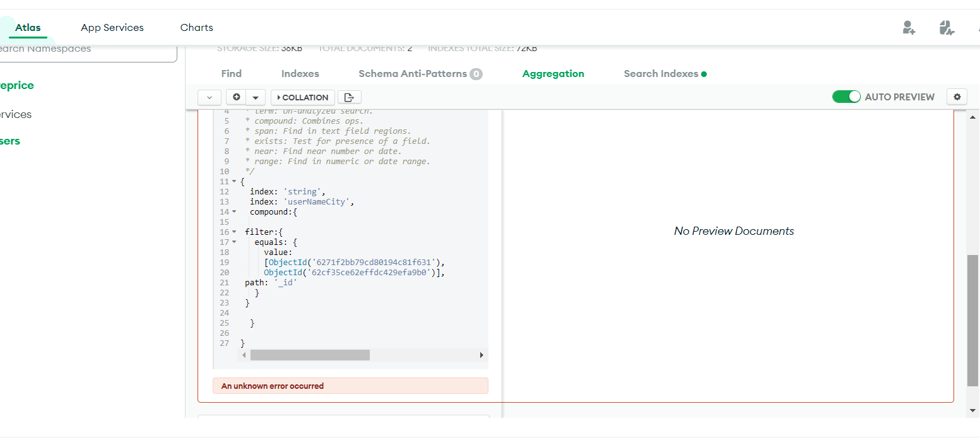Click the vertical scrollbar down arrow
Viewport: 980px width, 445px height.
pos(972,411)
